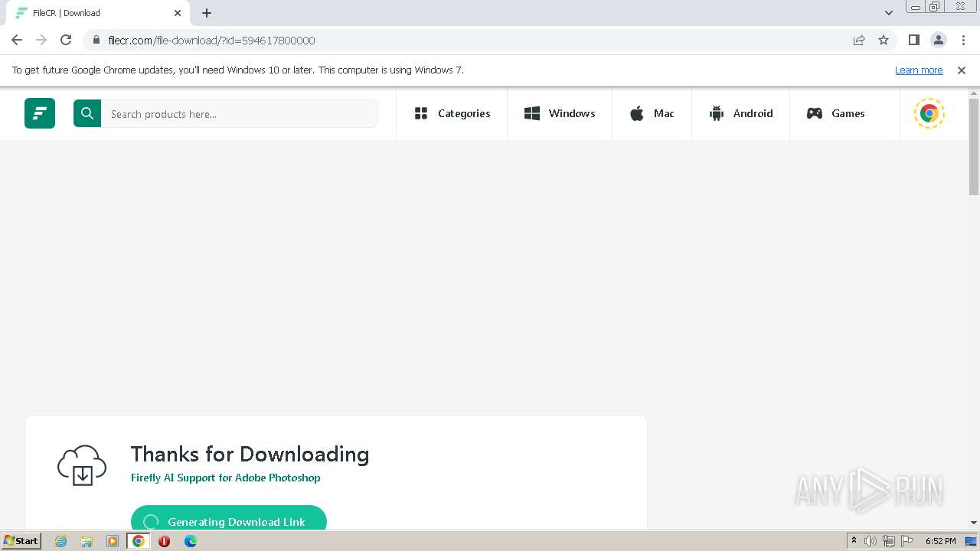Open a new browser tab
The width and height of the screenshot is (980, 551).
click(x=207, y=13)
